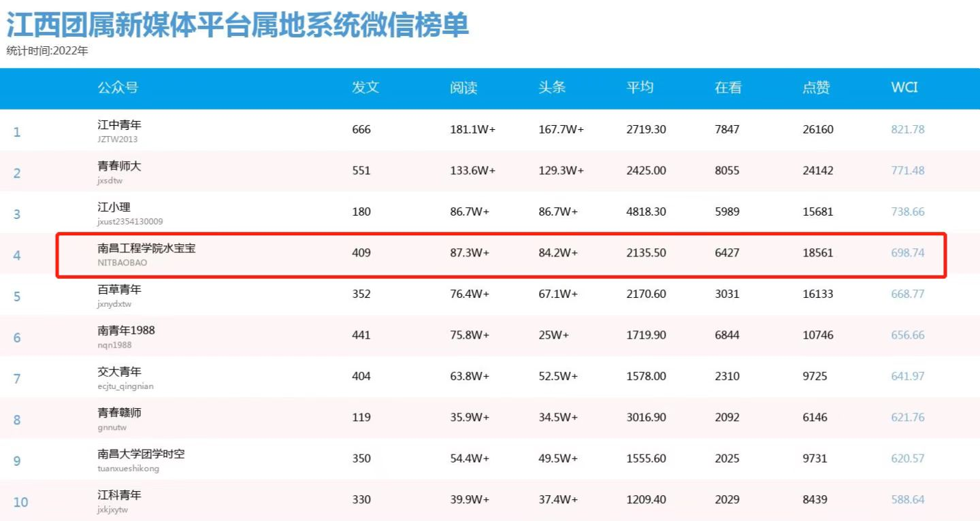Screen dimensions: 980x521
Task: Click the 点赞 column header
Action: click(816, 88)
